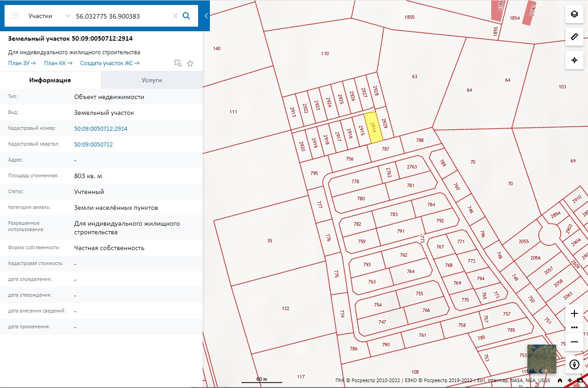Click the screenshot/image icon in bottom bar
This screenshot has width=588, height=388.
coord(580,381)
